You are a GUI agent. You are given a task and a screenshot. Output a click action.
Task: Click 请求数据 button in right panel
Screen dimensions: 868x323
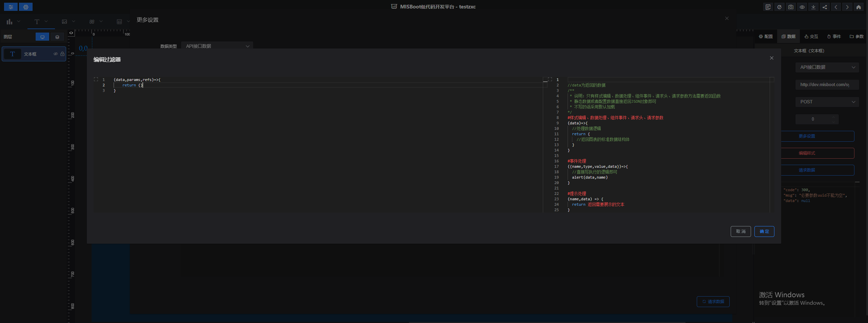click(817, 170)
